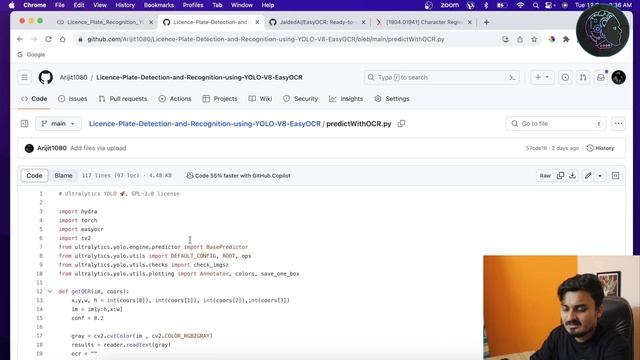Switch to Code view of file
Image resolution: width=640 pixels, height=360 pixels.
(x=34, y=176)
